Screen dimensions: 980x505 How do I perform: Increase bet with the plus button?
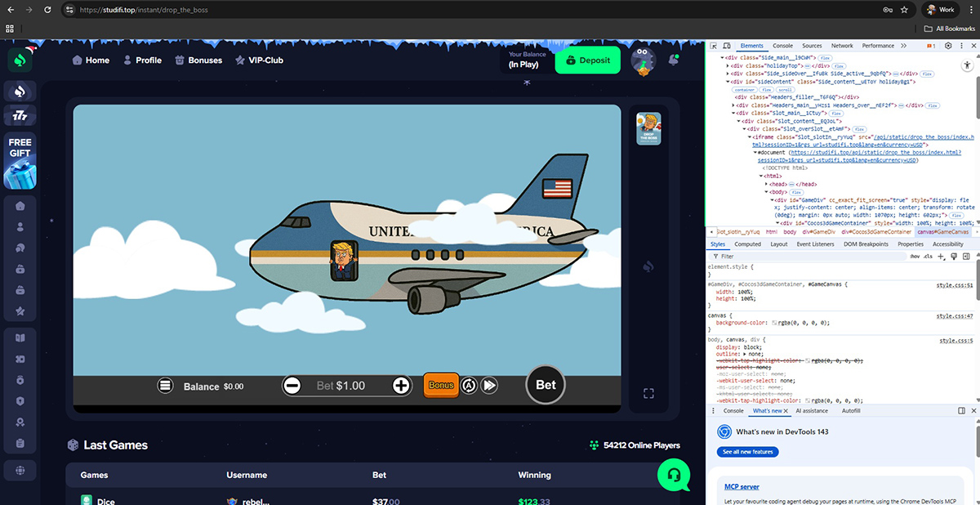tap(401, 386)
